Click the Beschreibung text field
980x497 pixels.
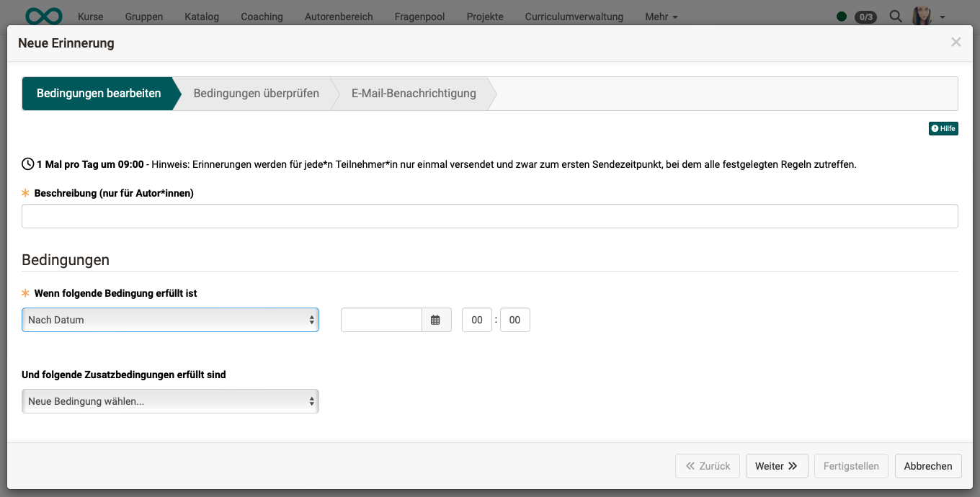point(489,216)
